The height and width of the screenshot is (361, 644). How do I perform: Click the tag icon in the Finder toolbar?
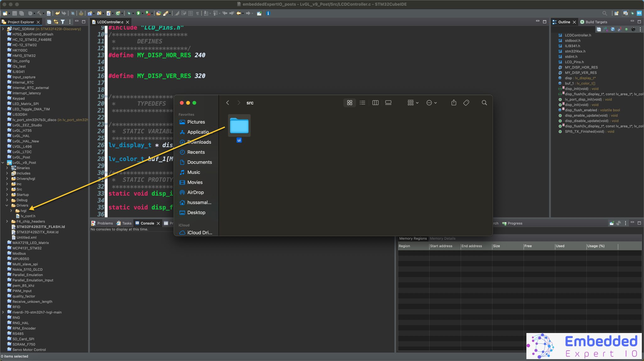tap(466, 103)
